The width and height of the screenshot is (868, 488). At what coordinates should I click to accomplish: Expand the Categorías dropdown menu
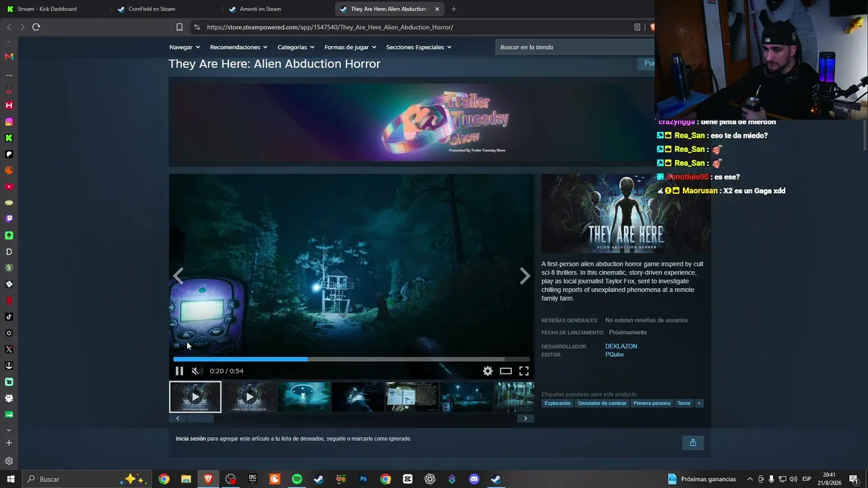pyautogui.click(x=296, y=47)
